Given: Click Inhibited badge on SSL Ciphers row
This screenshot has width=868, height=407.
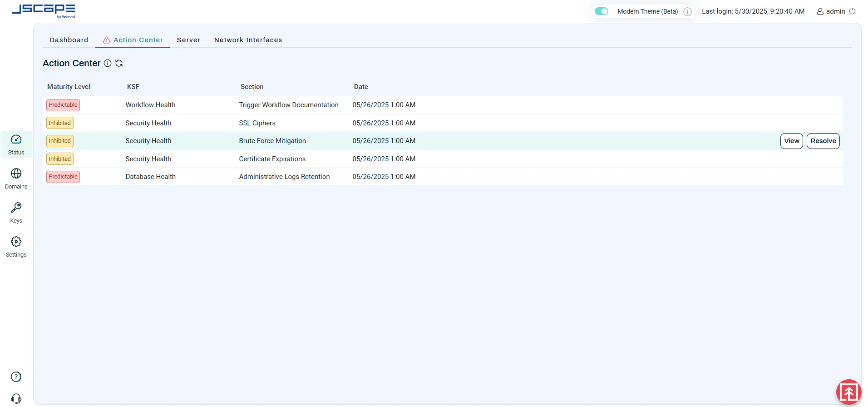Looking at the screenshot, I should [x=60, y=123].
